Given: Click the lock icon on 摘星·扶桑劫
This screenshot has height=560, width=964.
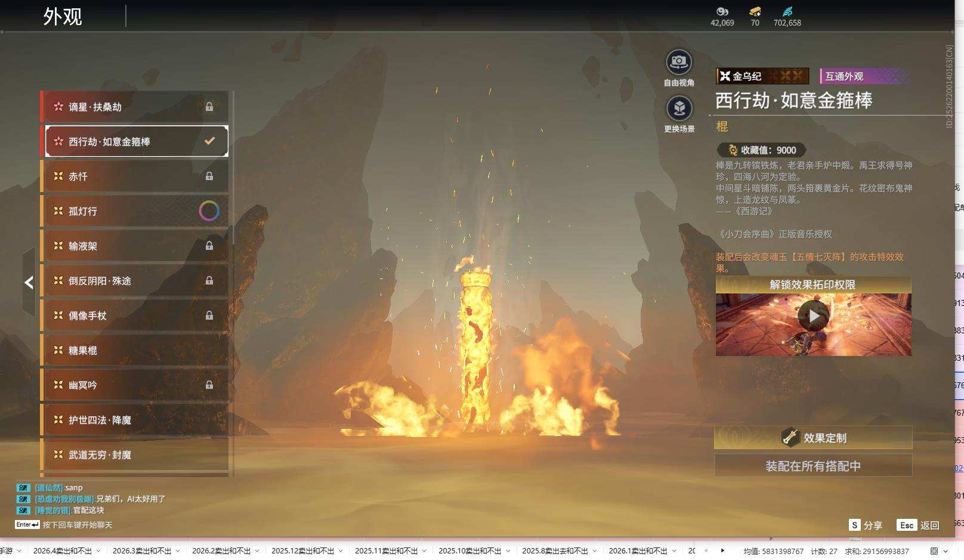Looking at the screenshot, I should pos(209,107).
